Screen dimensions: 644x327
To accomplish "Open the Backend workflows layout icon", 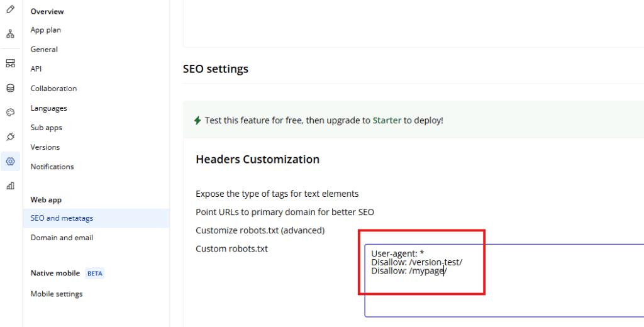I will coord(10,64).
